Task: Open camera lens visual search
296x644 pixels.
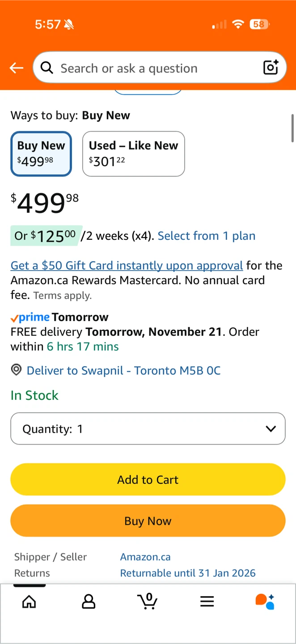Action: [x=271, y=68]
